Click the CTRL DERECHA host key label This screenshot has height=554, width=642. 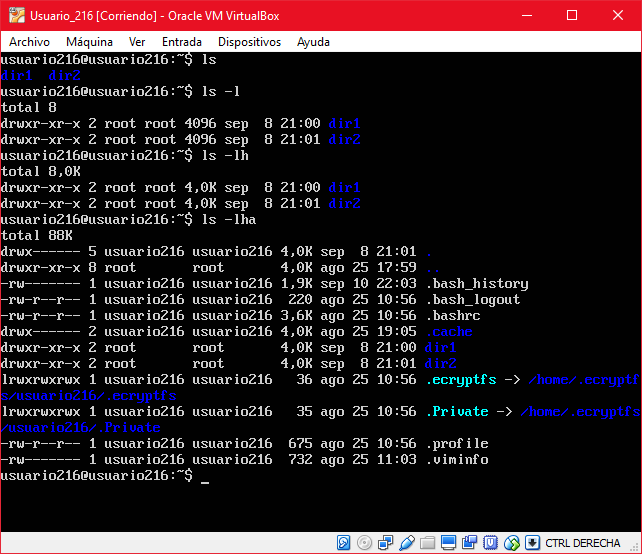(x=583, y=543)
